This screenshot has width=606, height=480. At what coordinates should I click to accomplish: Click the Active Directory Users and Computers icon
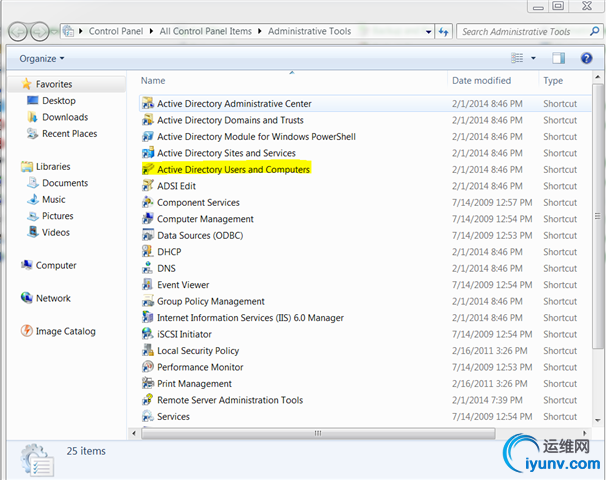tap(148, 170)
